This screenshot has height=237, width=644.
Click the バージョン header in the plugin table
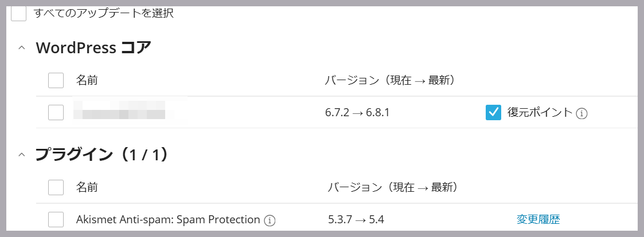tap(393, 187)
